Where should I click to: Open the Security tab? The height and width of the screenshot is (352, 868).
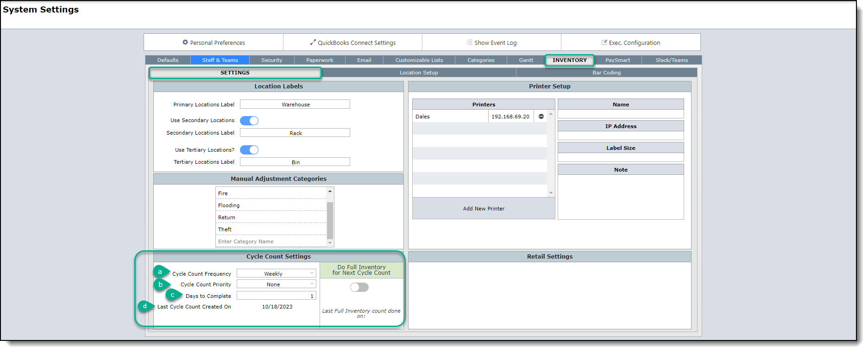[271, 60]
